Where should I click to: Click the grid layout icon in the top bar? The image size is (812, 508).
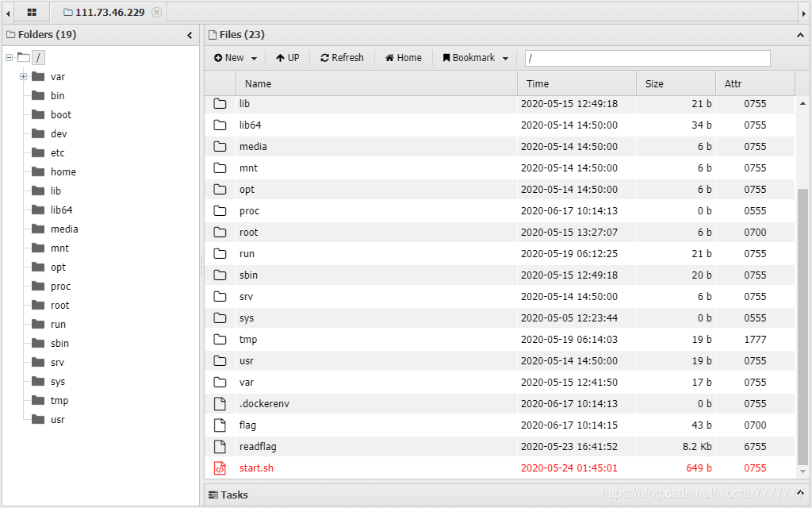[31, 12]
